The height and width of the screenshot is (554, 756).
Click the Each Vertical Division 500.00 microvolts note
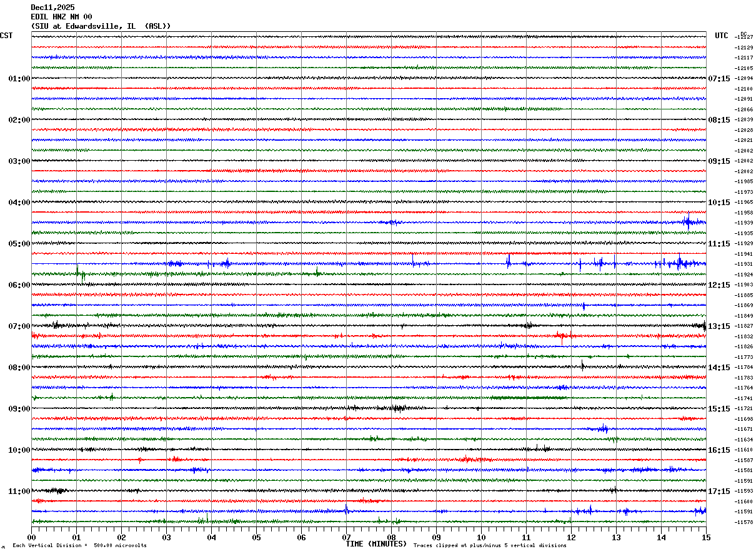point(79,546)
